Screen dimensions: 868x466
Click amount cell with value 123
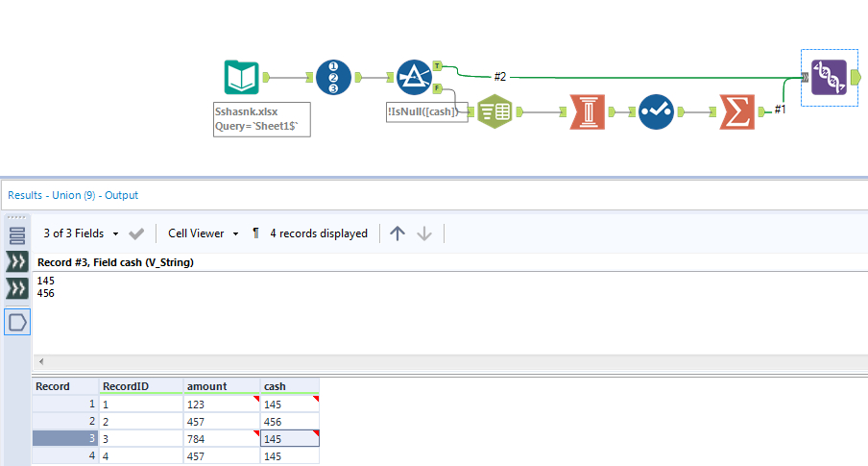pos(222,404)
